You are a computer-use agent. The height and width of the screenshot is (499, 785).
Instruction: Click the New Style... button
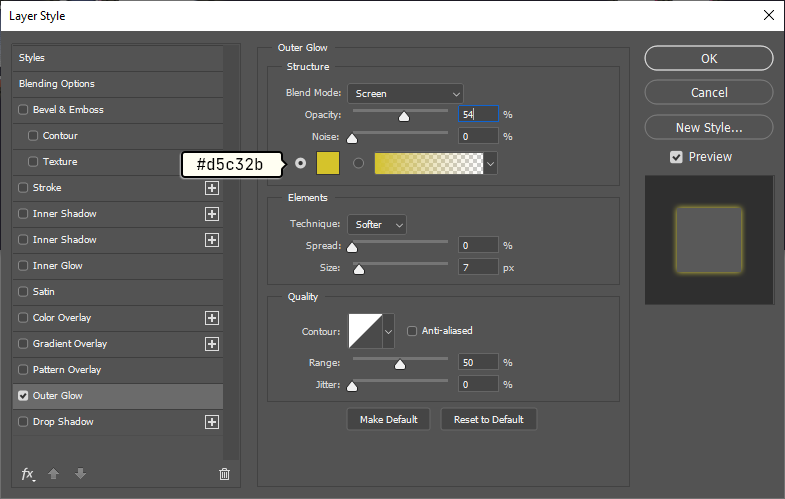point(708,127)
